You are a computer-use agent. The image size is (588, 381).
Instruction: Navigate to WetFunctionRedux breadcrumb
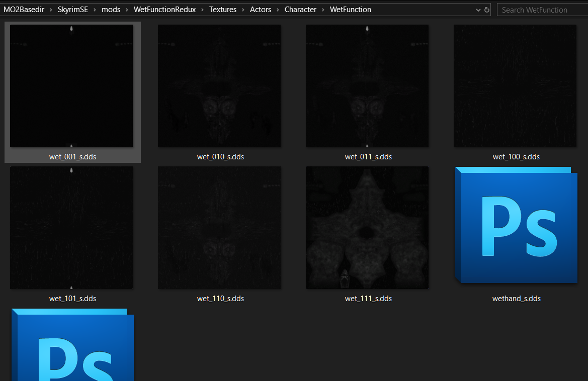164,10
